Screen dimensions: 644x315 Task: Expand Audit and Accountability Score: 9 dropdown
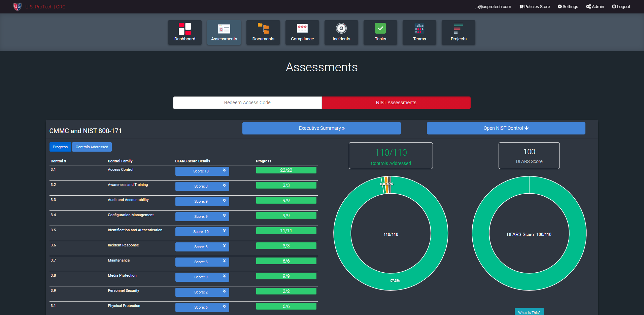coord(202,201)
